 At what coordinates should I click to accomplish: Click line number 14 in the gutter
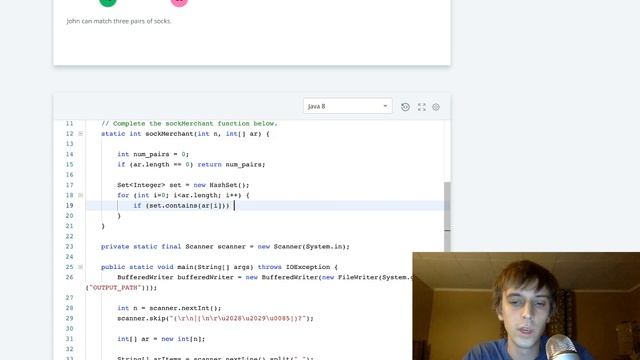[x=69, y=154]
